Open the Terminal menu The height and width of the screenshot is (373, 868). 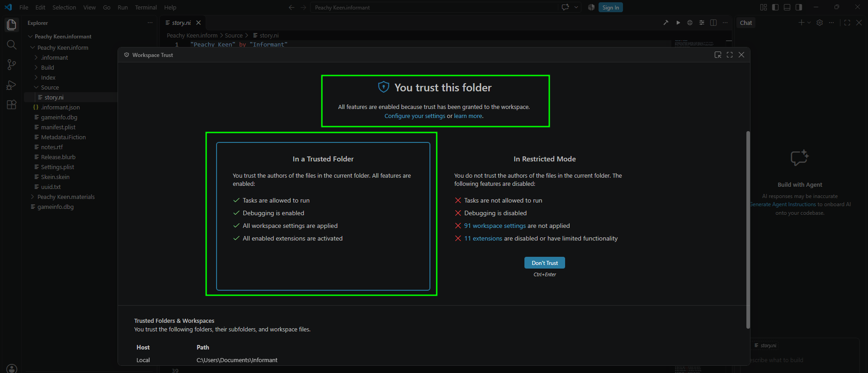[146, 7]
